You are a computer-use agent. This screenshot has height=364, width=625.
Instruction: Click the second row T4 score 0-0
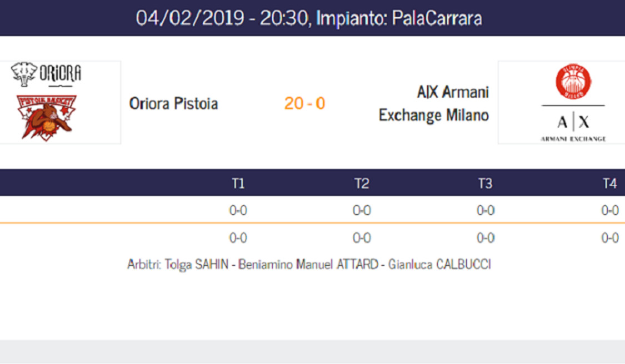(x=610, y=238)
